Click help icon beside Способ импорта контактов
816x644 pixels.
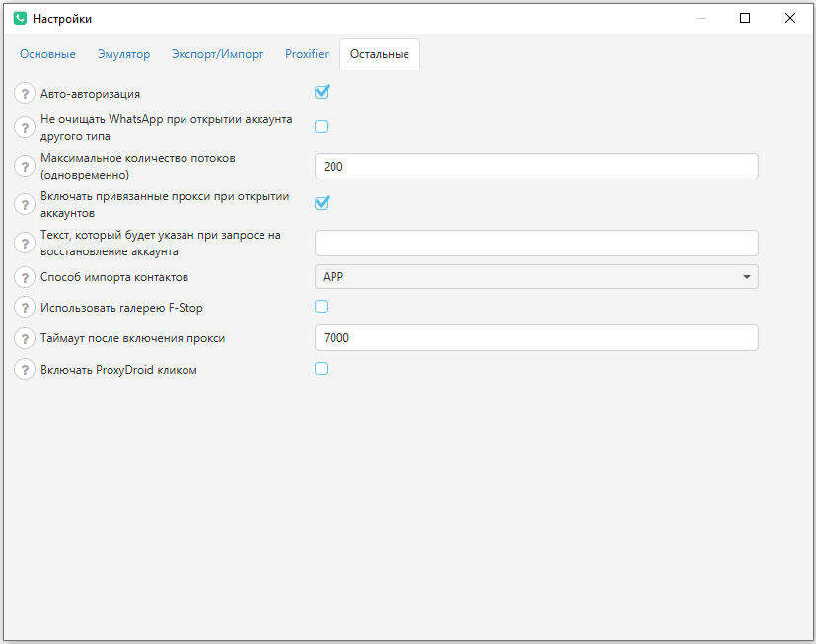pos(25,277)
